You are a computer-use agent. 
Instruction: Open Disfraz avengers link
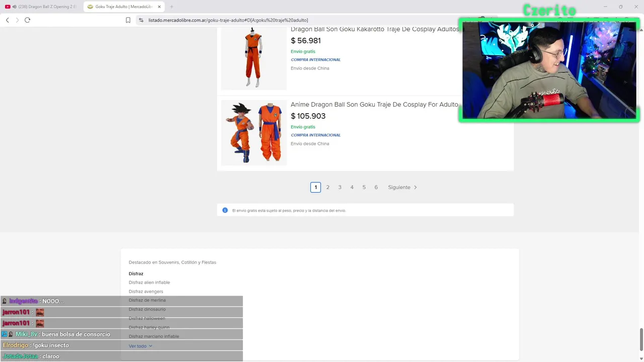(x=146, y=292)
